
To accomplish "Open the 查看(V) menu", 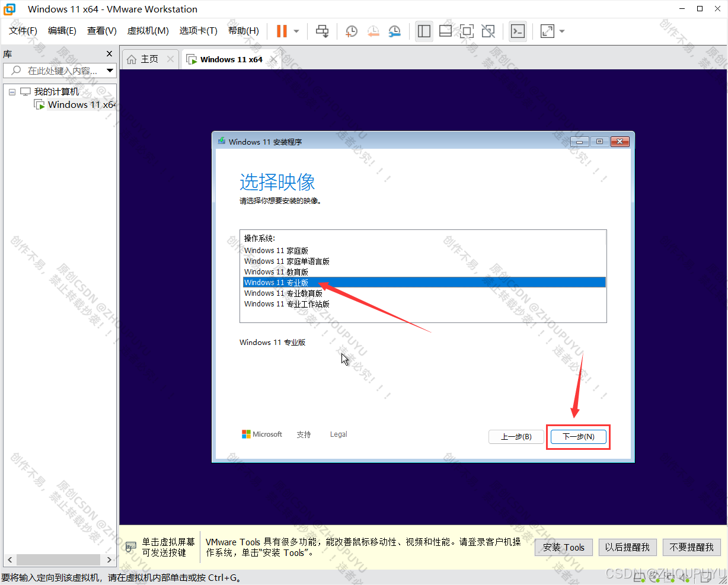I will coord(102,31).
